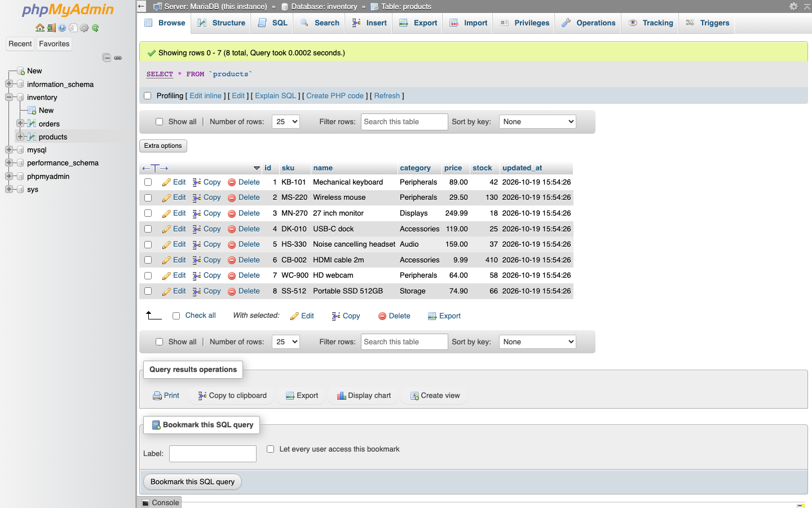
Task: Open navigation panel settings gear icon
Action: click(84, 28)
